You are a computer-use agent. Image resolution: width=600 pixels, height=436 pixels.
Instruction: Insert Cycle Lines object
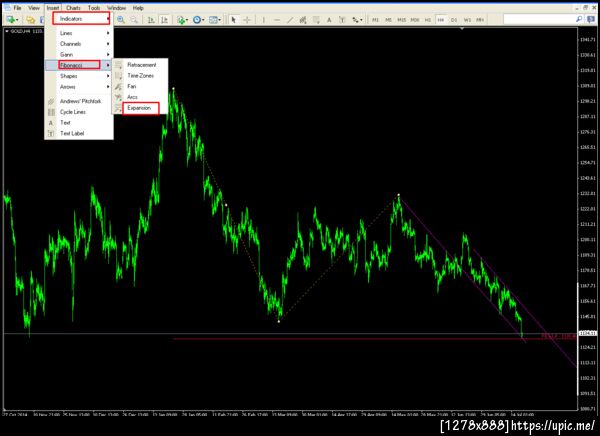(x=79, y=112)
